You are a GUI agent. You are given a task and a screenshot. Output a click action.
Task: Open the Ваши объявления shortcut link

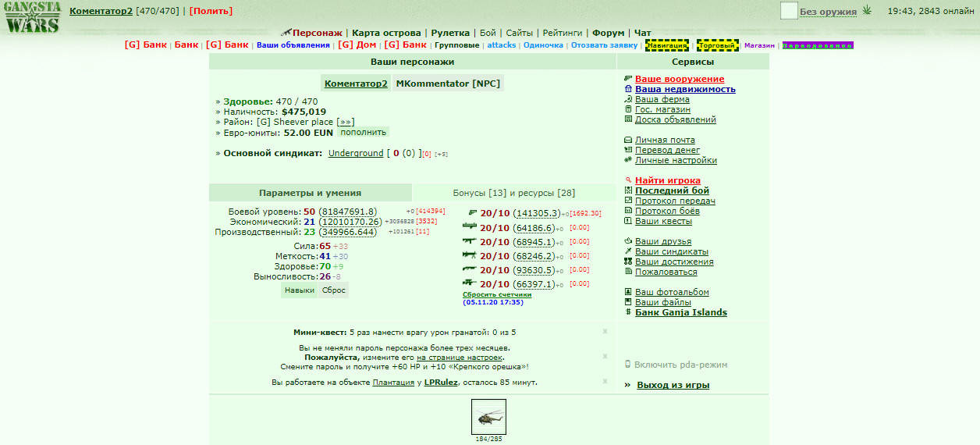(293, 45)
